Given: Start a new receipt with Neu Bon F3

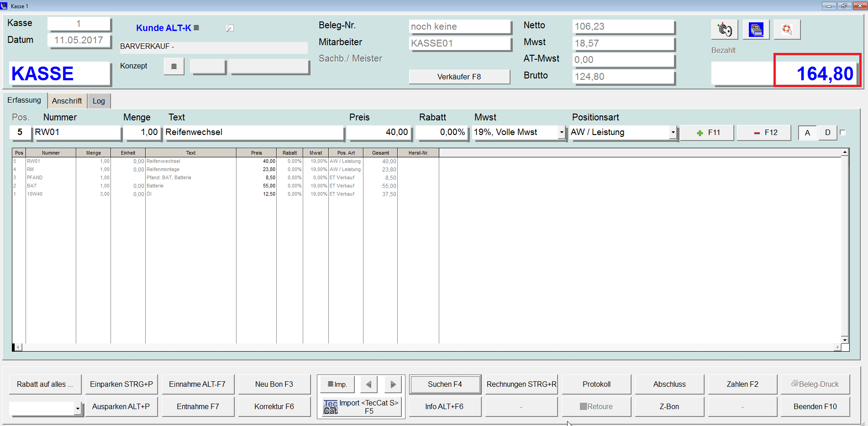Looking at the screenshot, I should tap(274, 384).
